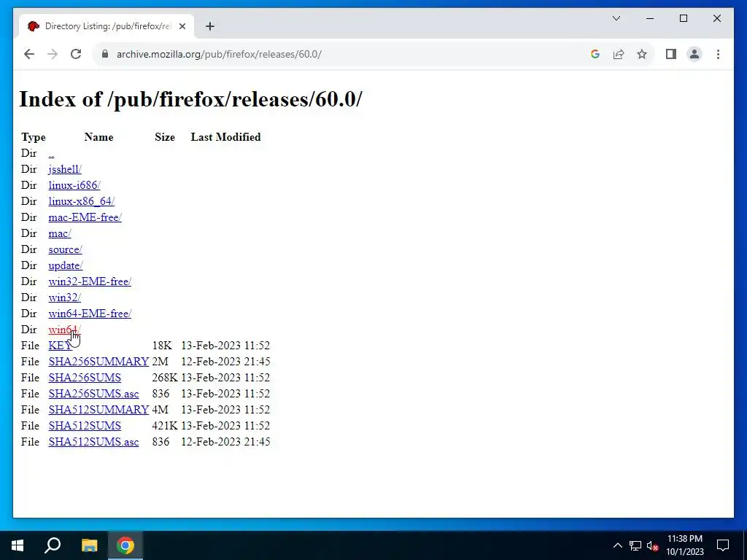This screenshot has height=560, width=747.
Task: Open the notification center
Action: (723, 545)
